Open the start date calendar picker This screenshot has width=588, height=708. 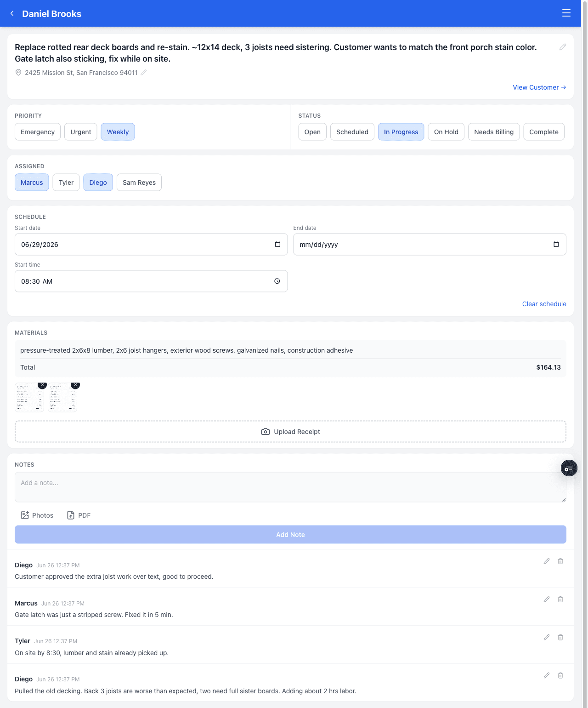point(277,244)
